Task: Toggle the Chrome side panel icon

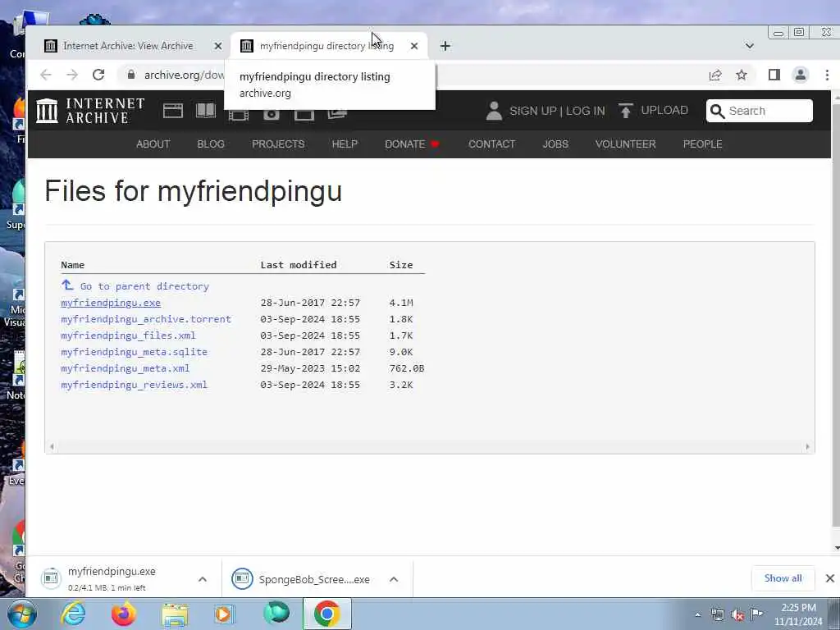Action: (x=774, y=75)
